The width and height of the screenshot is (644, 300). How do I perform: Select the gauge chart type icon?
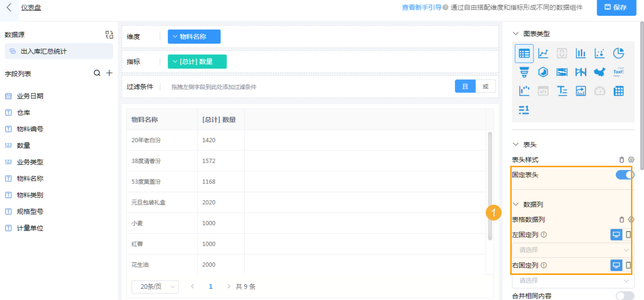pyautogui.click(x=599, y=91)
